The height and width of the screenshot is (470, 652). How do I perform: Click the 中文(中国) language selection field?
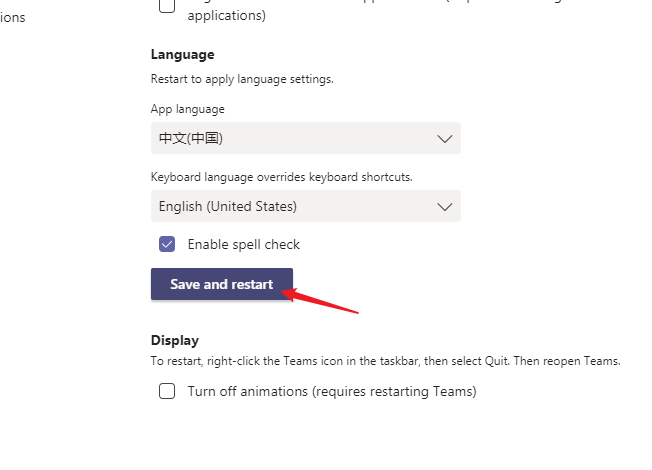(290, 138)
